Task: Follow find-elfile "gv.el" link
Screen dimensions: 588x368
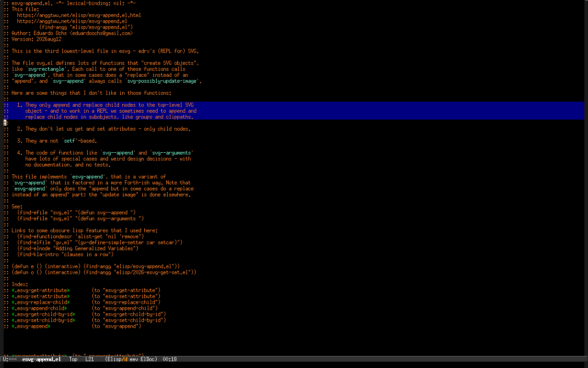Action: pos(100,242)
